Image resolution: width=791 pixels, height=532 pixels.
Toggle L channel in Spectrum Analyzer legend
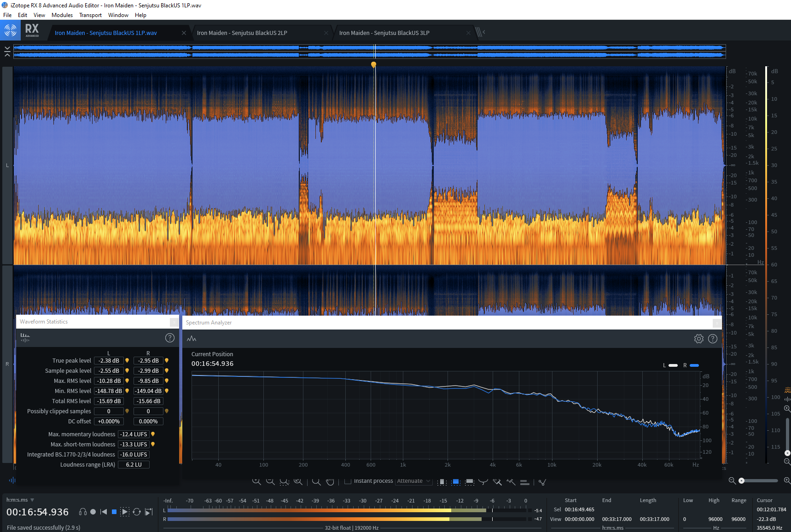pyautogui.click(x=670, y=365)
